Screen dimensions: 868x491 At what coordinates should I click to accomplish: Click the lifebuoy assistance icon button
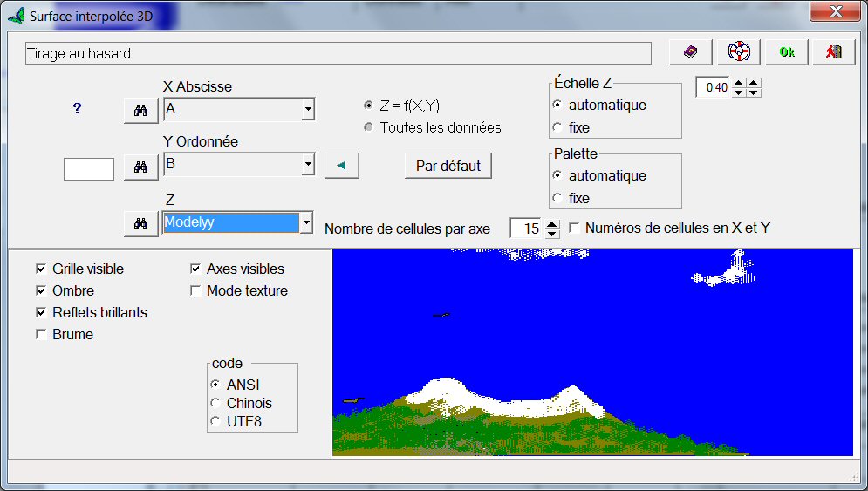pyautogui.click(x=739, y=52)
